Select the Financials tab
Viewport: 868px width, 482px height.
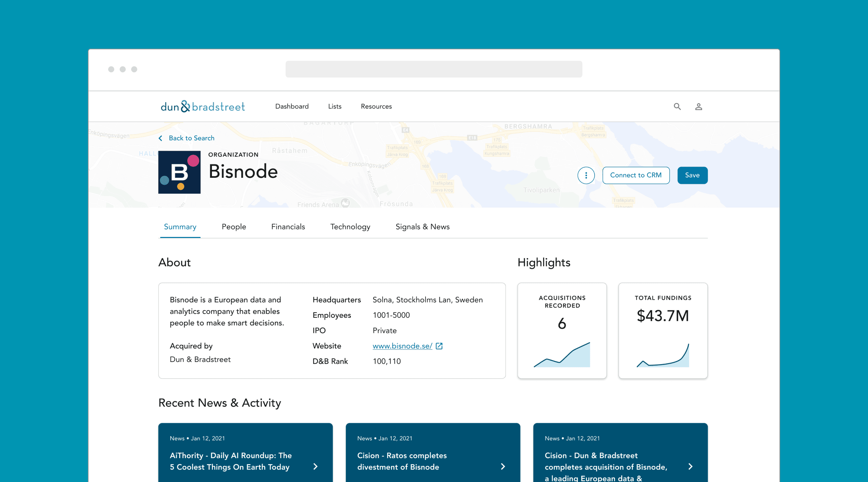[x=288, y=227]
